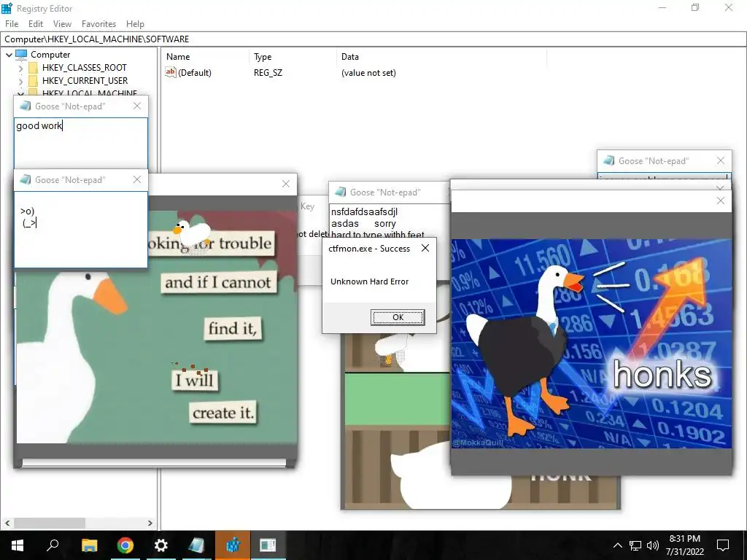Close the rightmost Goose Not-epad window
This screenshot has width=747, height=560.
point(721,160)
